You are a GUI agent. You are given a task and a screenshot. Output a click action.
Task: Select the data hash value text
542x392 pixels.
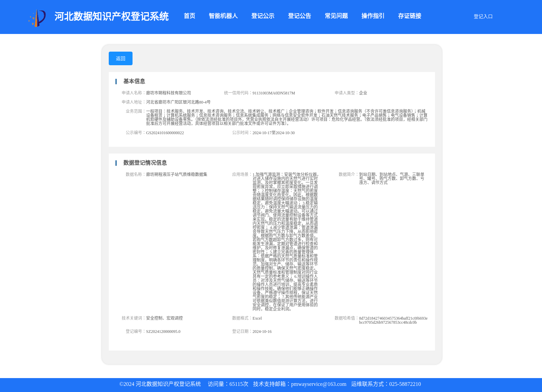393,320
